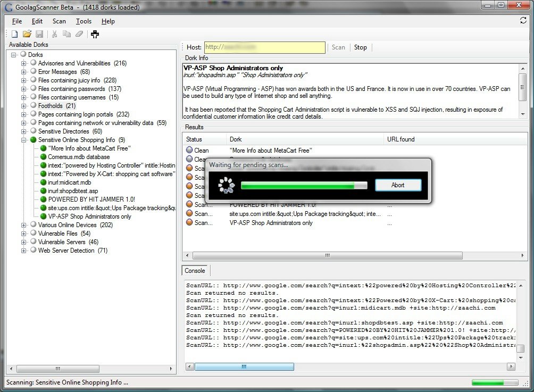
Task: Click the Copy toolbar icon
Action: (x=67, y=34)
